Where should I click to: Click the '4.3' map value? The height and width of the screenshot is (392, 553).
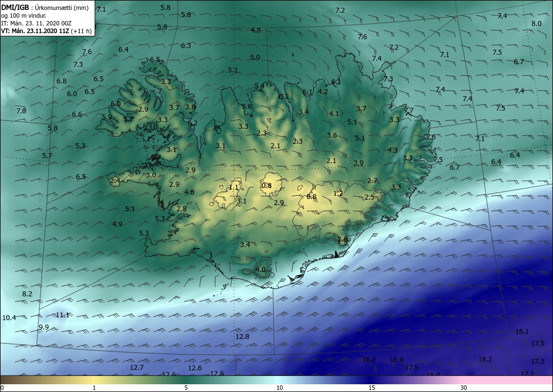[393, 150]
